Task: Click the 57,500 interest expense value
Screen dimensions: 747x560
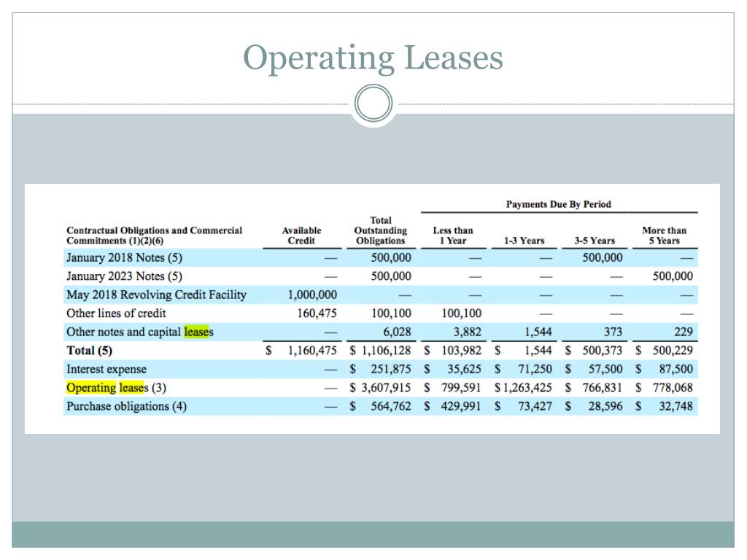Action: 605,369
